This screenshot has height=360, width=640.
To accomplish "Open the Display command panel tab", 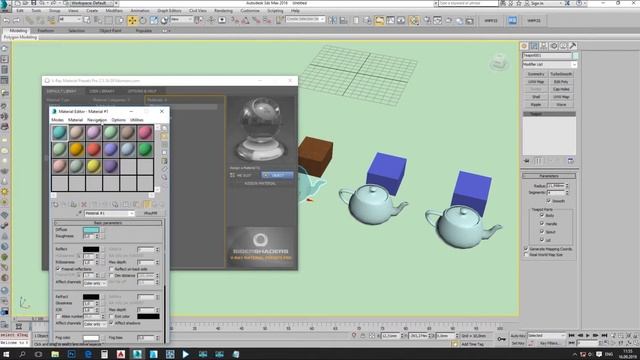I will point(563,46).
